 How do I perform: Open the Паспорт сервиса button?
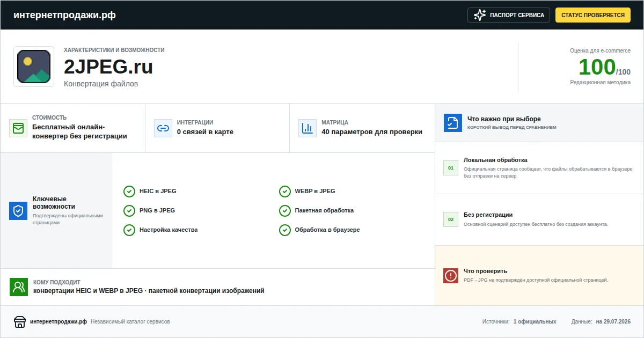[509, 15]
